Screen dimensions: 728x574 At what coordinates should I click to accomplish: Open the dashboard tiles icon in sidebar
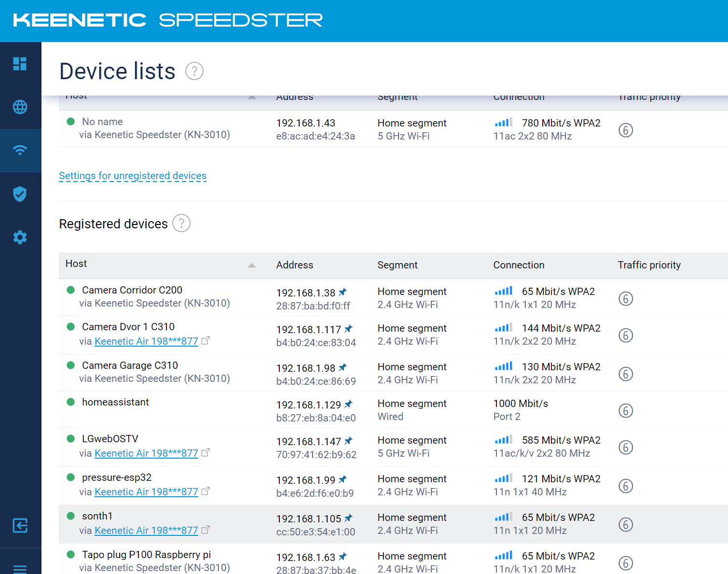[x=20, y=64]
